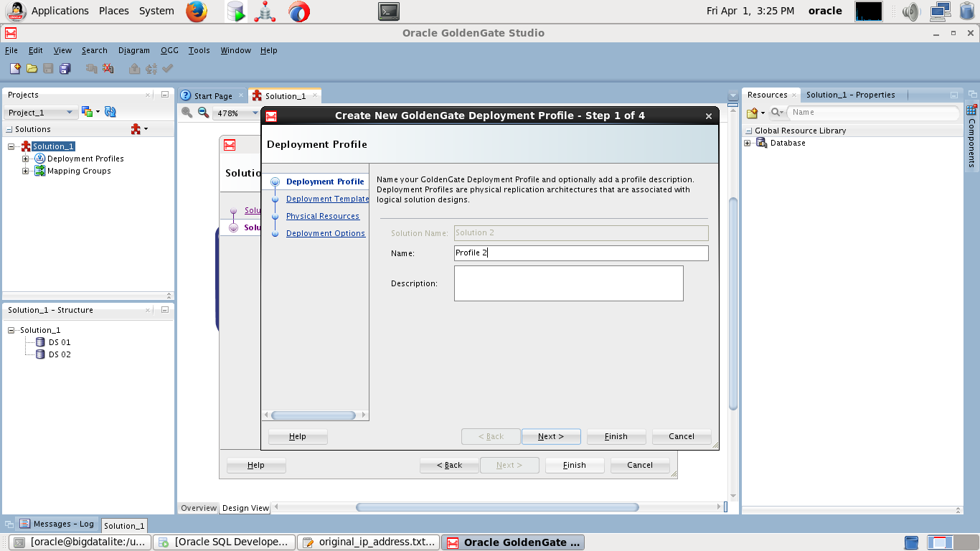Screen dimensions: 980x551
Task: Click the Database icon in Global Resource Library
Action: tap(762, 143)
